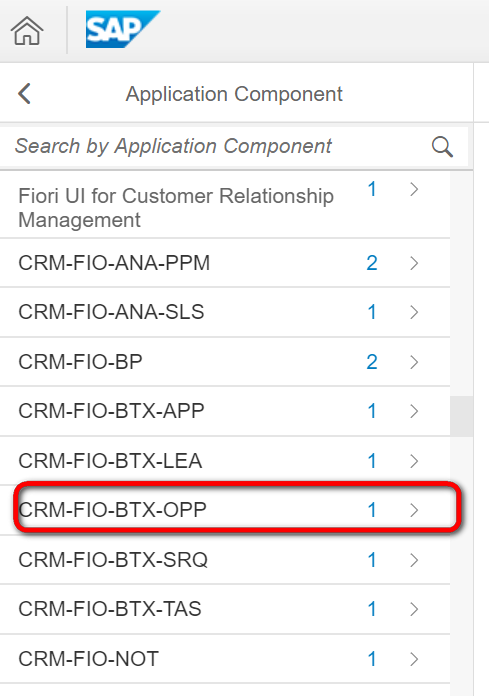Click chevron beside CRM-FIO-BP
The height and width of the screenshot is (696, 489).
(x=414, y=362)
